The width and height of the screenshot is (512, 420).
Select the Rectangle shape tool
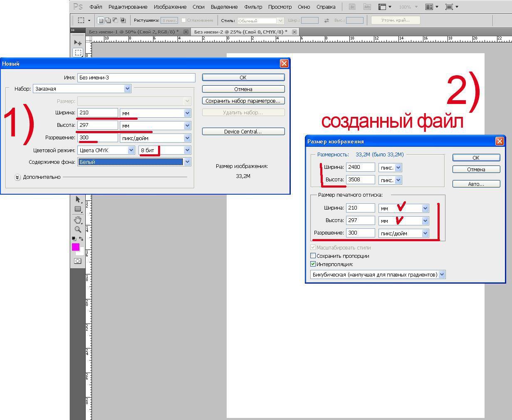click(78, 209)
